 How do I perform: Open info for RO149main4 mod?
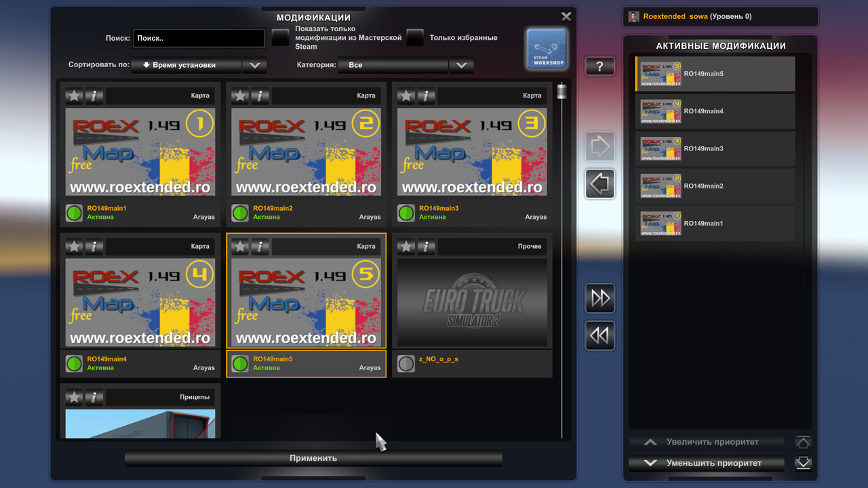tap(94, 247)
